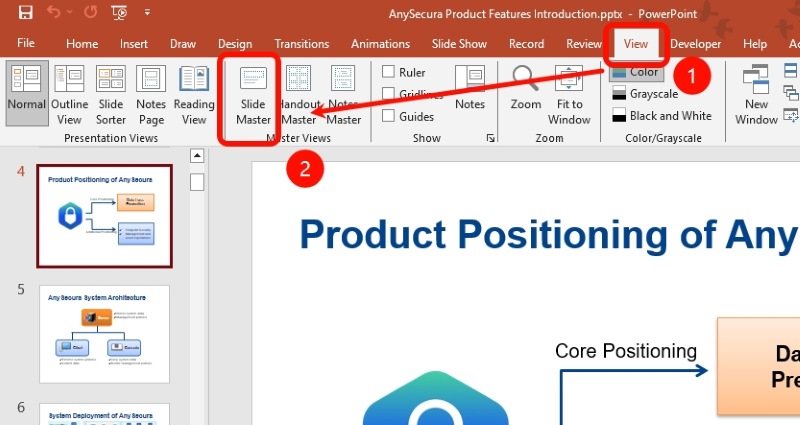Select the Record tab

click(x=526, y=44)
